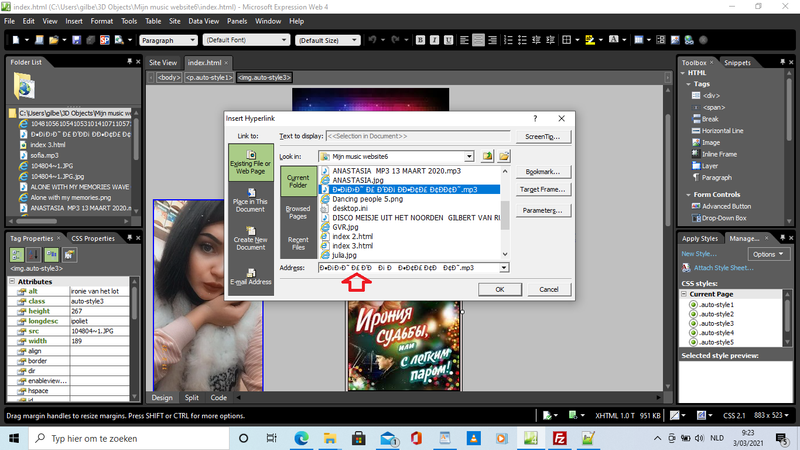The height and width of the screenshot is (450, 800).
Task: Choose the Create New Document option
Action: click(249, 242)
